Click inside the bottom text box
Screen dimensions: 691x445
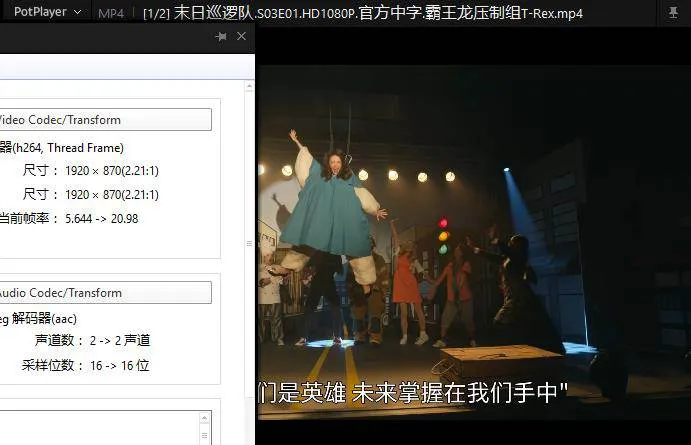coord(100,428)
